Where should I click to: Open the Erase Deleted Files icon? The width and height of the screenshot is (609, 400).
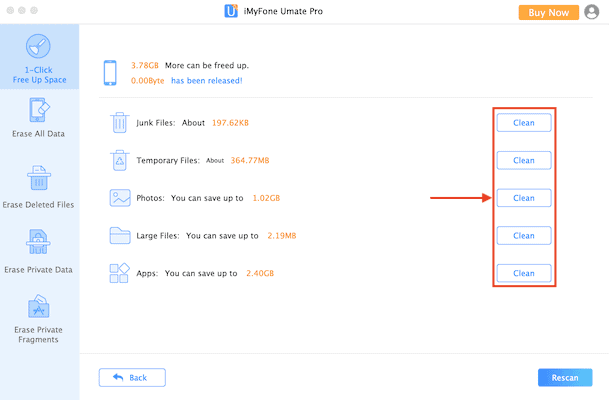39,178
